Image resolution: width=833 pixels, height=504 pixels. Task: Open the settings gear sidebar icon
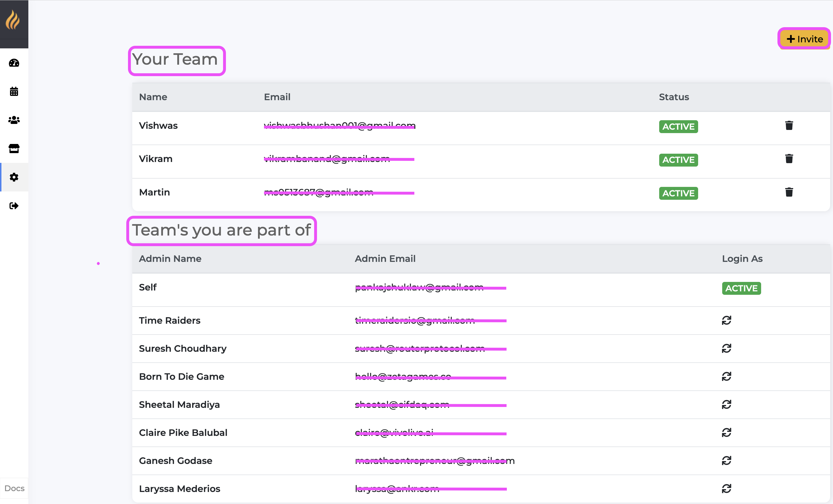[14, 177]
